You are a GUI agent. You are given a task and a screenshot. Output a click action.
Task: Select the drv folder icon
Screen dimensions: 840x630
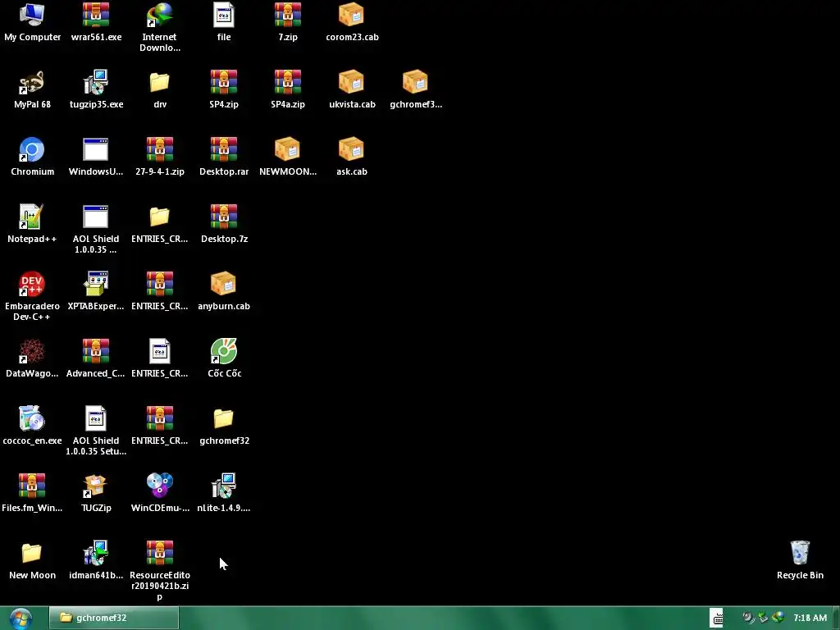pos(160,83)
